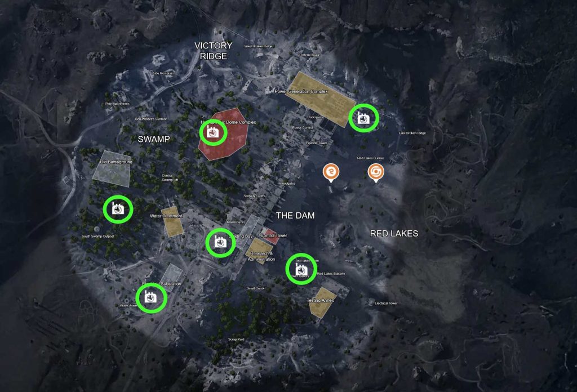Screen dimensions: 577x392
Task: Select the green-circled station east of Power Generation Complex
Action: (x=363, y=118)
